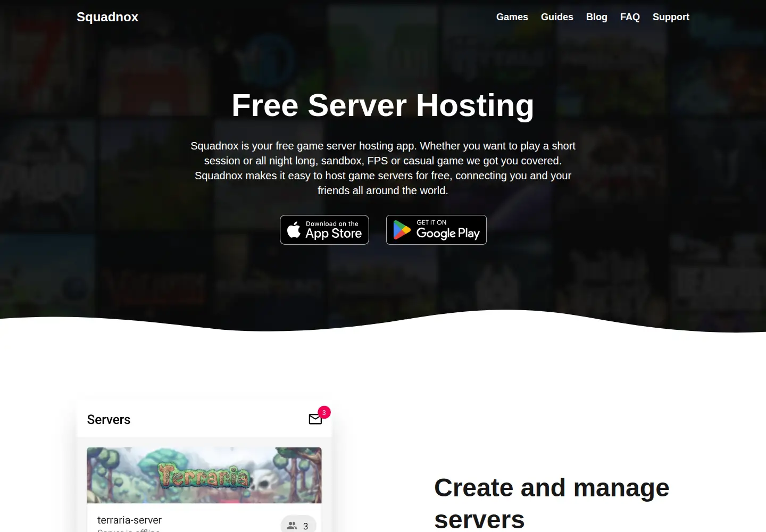The height and width of the screenshot is (532, 766).
Task: Open the Guides menu item
Action: pos(557,17)
